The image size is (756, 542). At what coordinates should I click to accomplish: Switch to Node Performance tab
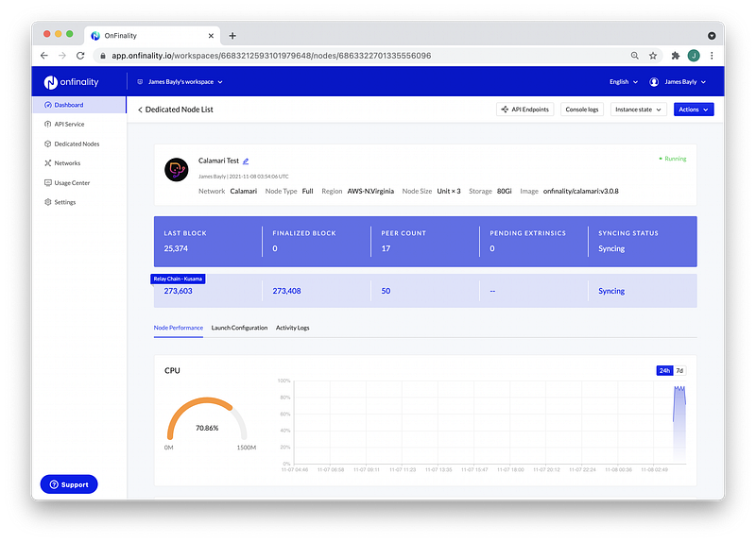click(179, 328)
